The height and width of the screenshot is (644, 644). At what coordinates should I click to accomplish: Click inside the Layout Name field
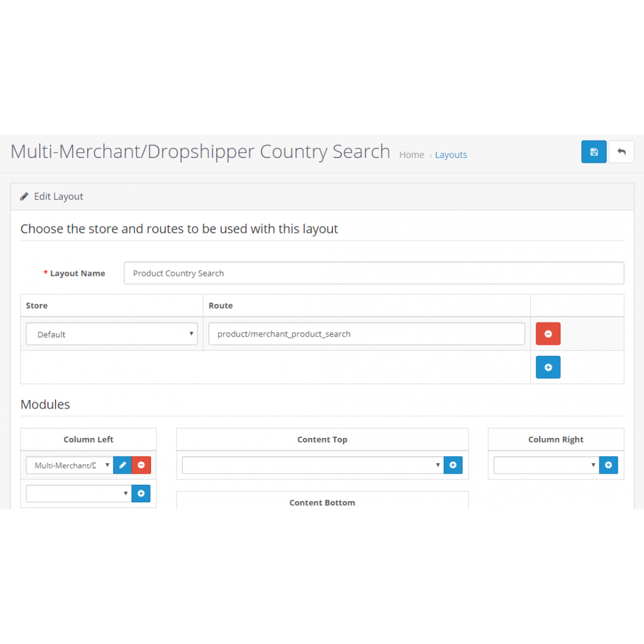pyautogui.click(x=374, y=273)
